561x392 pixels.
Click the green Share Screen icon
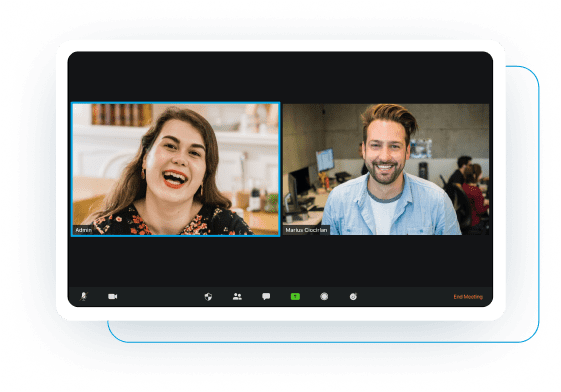[x=295, y=297]
